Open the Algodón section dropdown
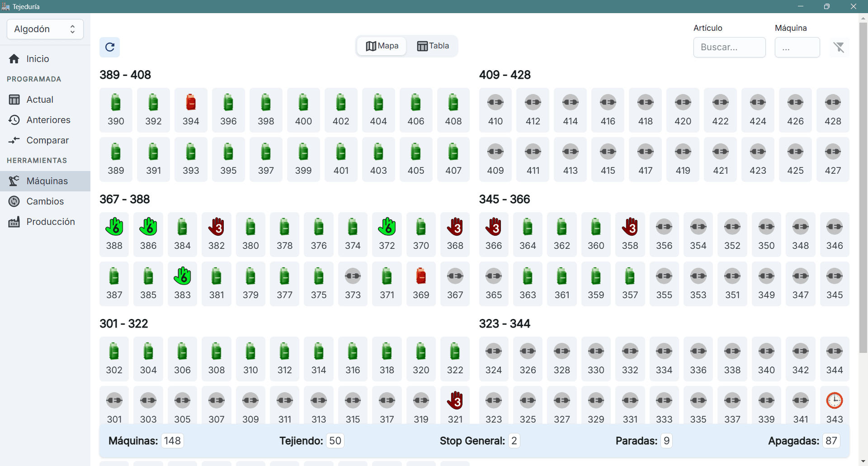868x466 pixels. pos(45,29)
